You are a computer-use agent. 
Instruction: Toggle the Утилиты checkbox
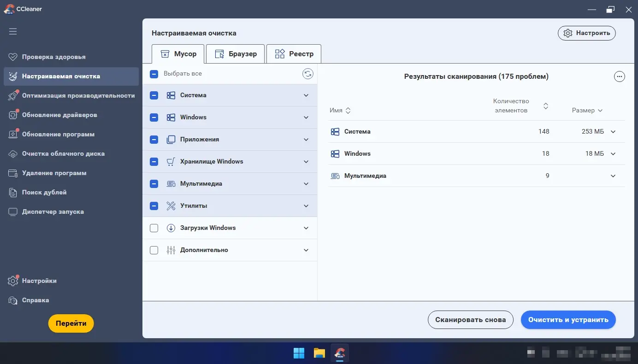click(154, 206)
